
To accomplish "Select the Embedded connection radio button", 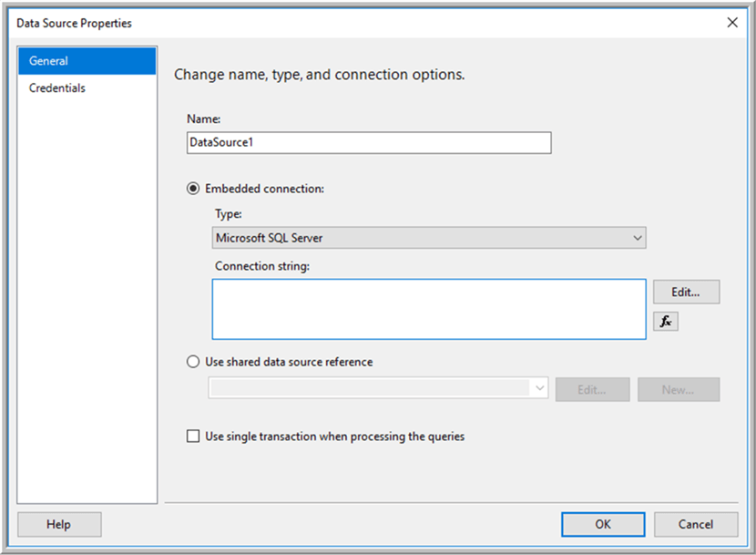I will click(192, 189).
